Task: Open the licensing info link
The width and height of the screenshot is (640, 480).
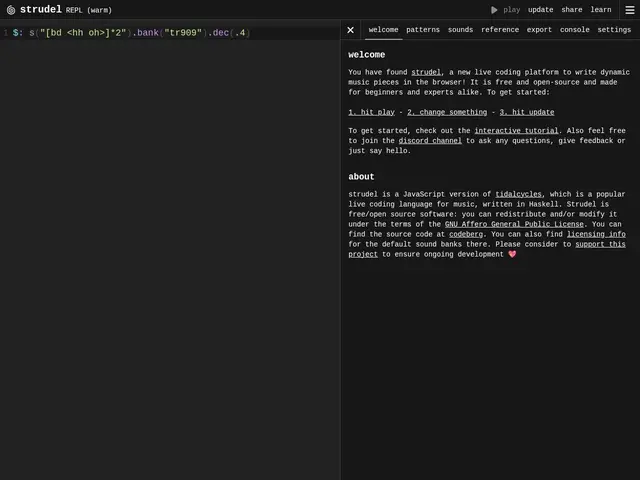Action: (x=596, y=234)
